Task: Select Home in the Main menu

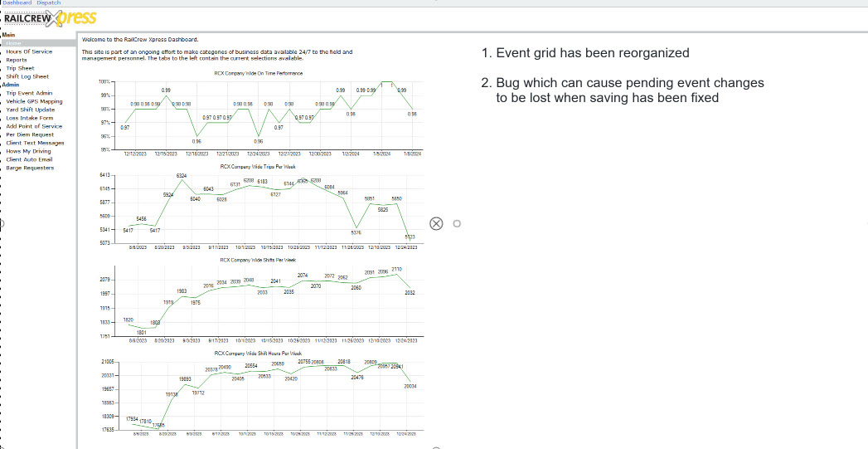Action: [14, 43]
